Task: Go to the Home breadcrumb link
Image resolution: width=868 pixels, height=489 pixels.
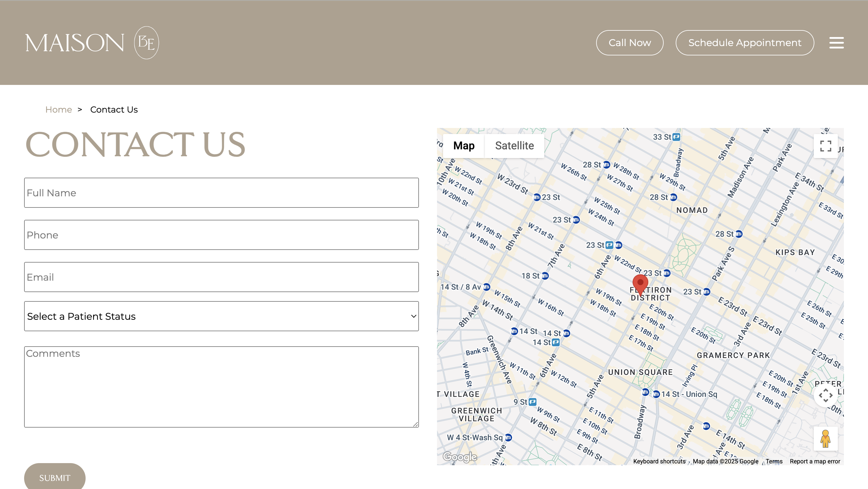Action: [x=59, y=110]
